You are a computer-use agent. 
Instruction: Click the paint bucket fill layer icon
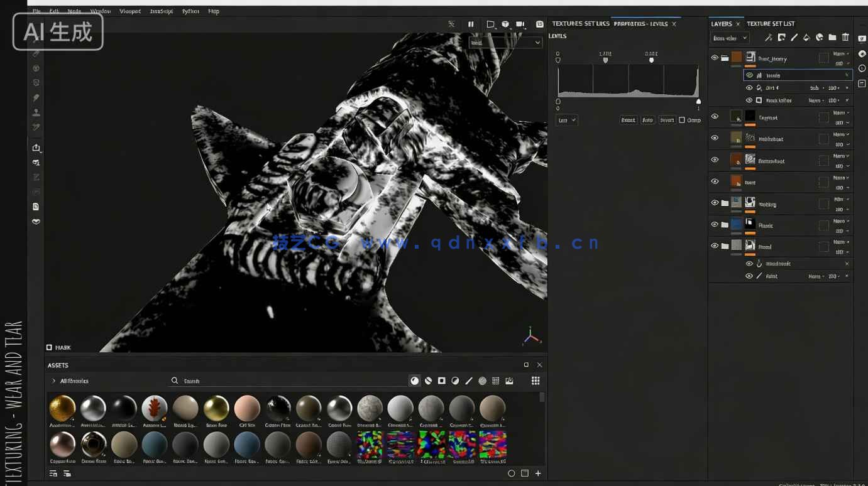tap(806, 38)
